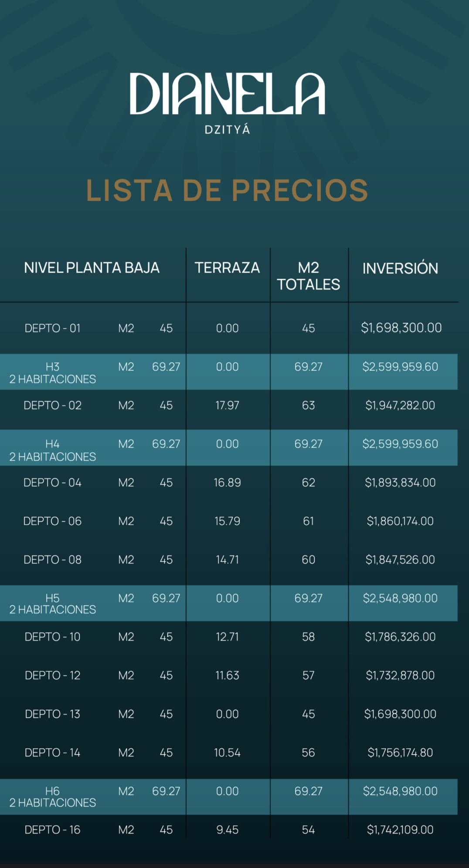Select the DEPTO - 06 row label
Image resolution: width=469 pixels, height=868 pixels.
(x=52, y=521)
